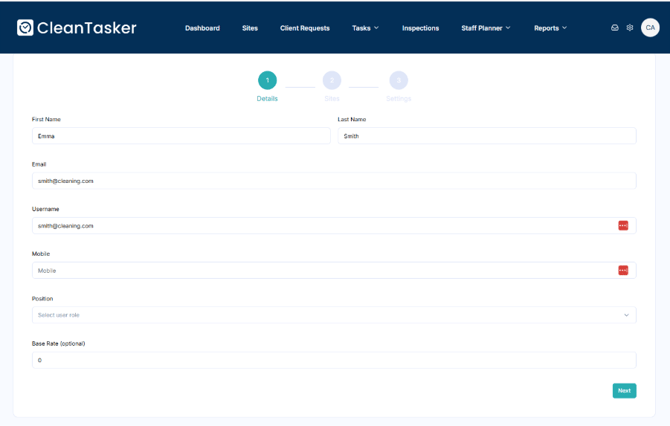Open Client Requests in navigation
670x426 pixels.
(305, 28)
